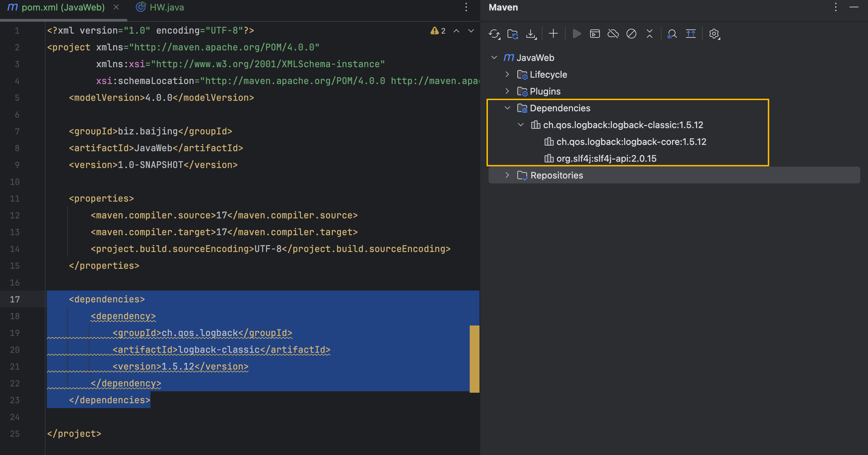The image size is (868, 455).
Task: Close the pom.xml (JavaWeb) tab
Action: 116,7
